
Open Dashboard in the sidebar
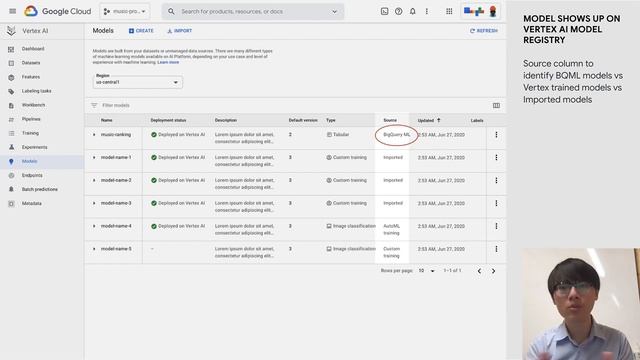[x=33, y=49]
